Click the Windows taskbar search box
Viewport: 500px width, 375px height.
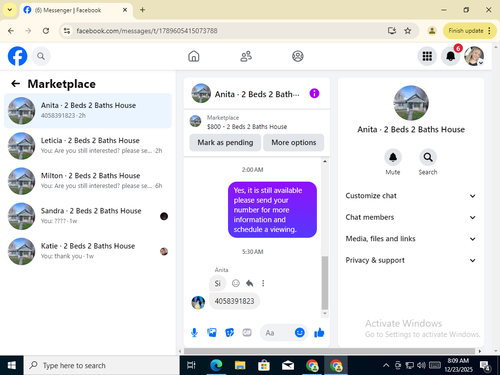point(101,365)
